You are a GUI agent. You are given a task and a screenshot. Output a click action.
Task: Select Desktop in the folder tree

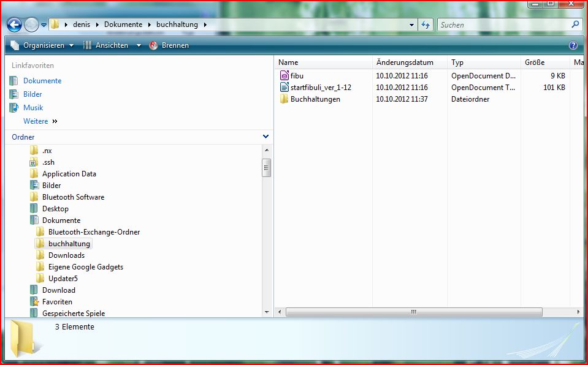[55, 209]
